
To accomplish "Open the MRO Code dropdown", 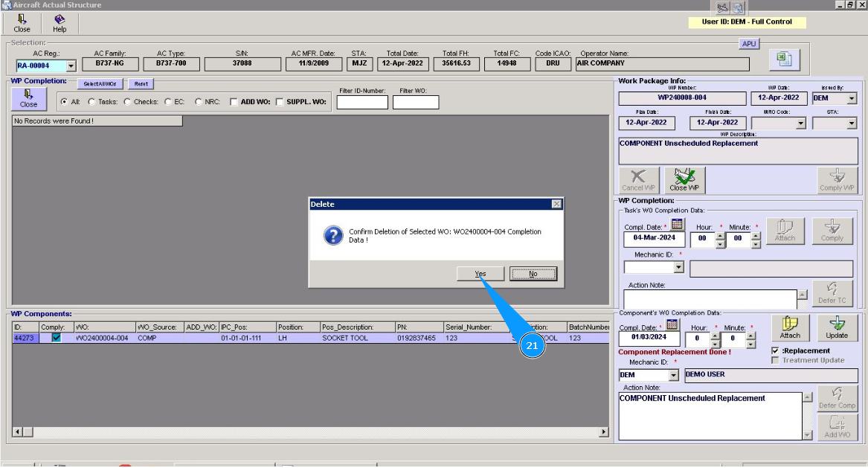I will tap(800, 124).
